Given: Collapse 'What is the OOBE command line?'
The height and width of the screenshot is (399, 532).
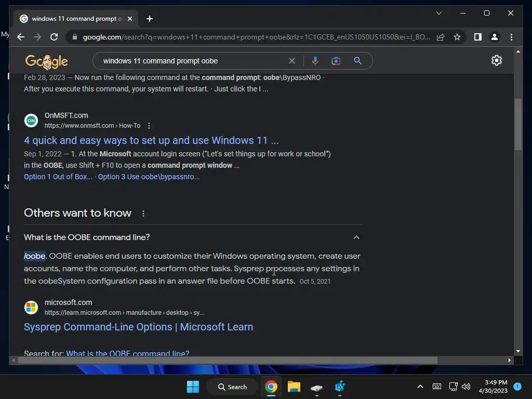Looking at the screenshot, I should pyautogui.click(x=356, y=237).
